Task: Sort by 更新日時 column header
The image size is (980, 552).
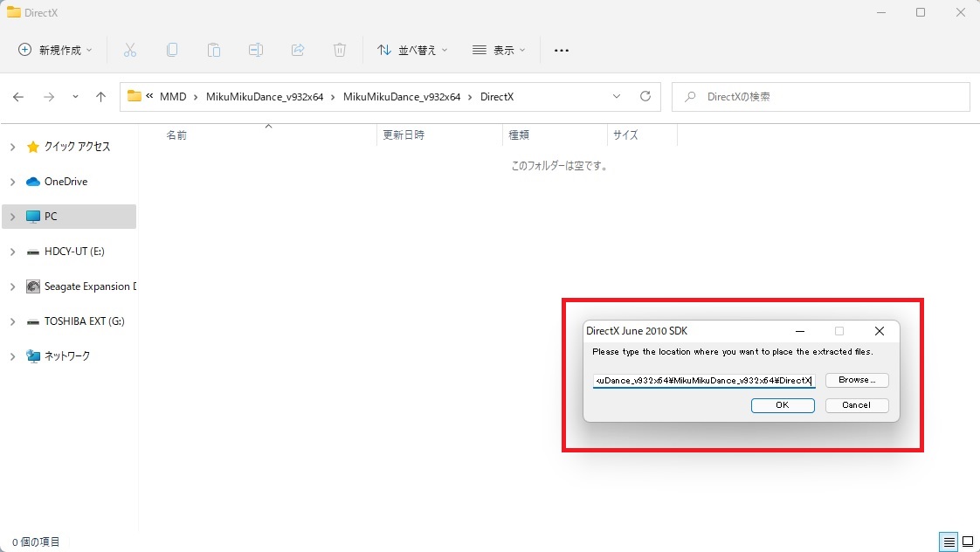Action: pos(404,135)
